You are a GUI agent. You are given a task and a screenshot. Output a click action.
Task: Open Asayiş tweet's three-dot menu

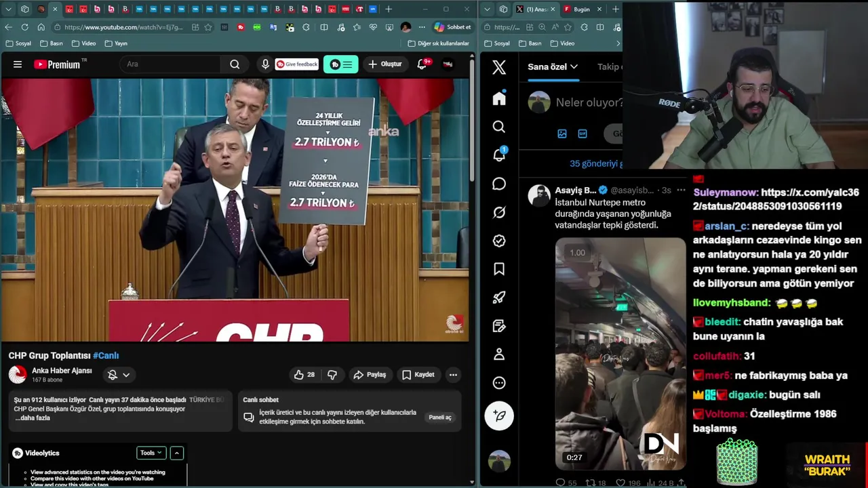click(x=681, y=190)
